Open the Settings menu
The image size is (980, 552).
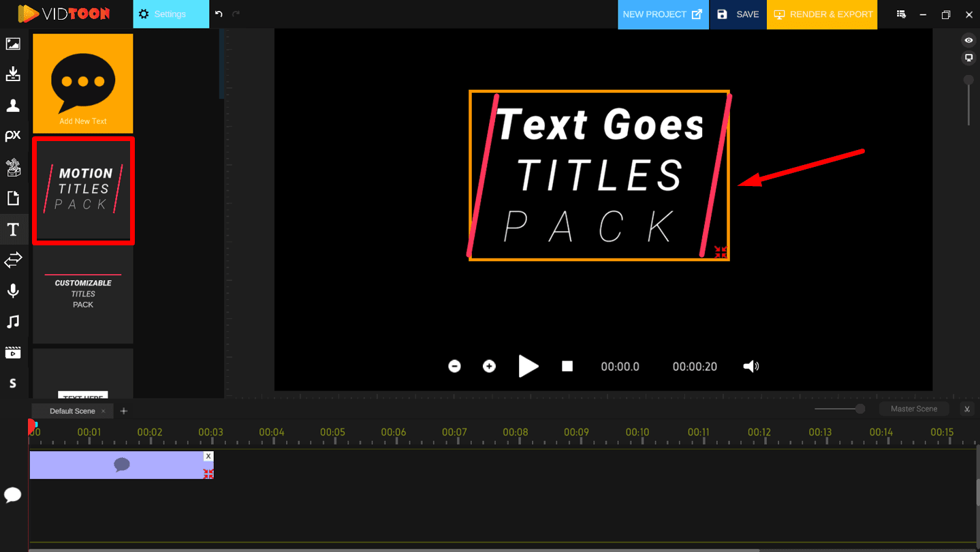coord(170,14)
